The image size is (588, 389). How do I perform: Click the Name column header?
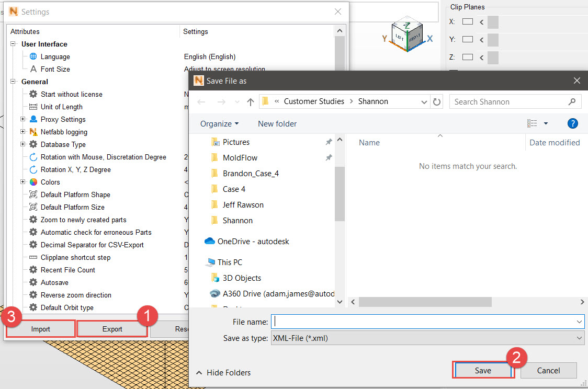point(369,142)
